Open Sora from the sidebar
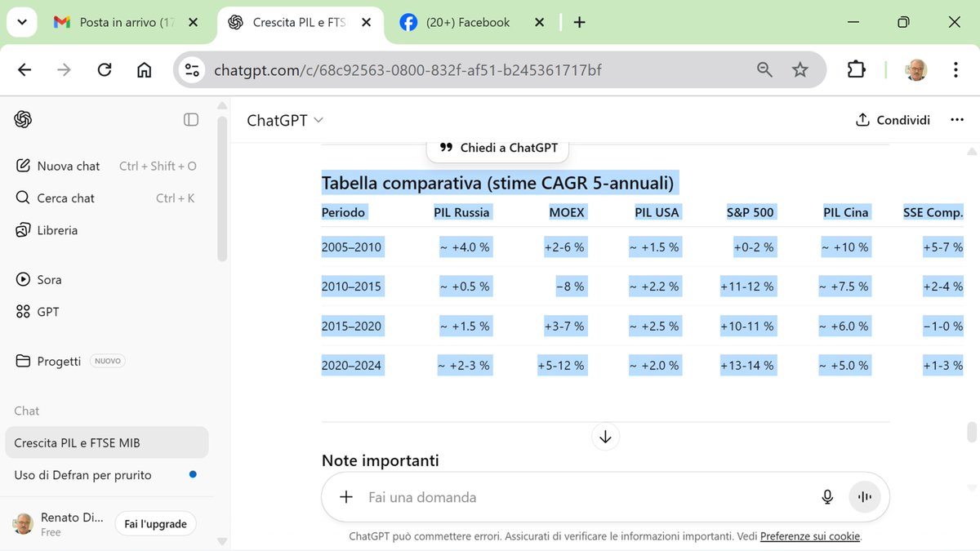Image resolution: width=980 pixels, height=551 pixels. [106, 279]
